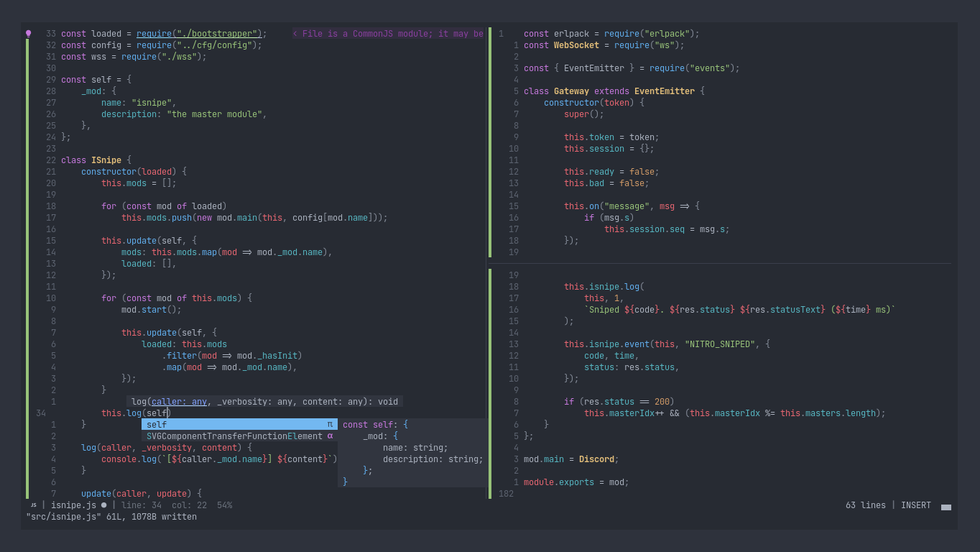Place cursor on 'constructor(loaded) {' line
The height and width of the screenshot is (552, 980).
(134, 171)
